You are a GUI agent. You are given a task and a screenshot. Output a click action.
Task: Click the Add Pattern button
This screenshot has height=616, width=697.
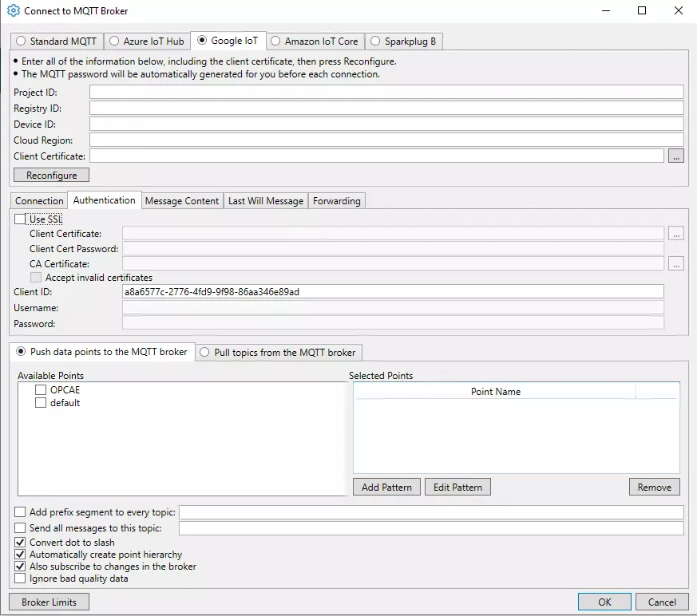(386, 488)
